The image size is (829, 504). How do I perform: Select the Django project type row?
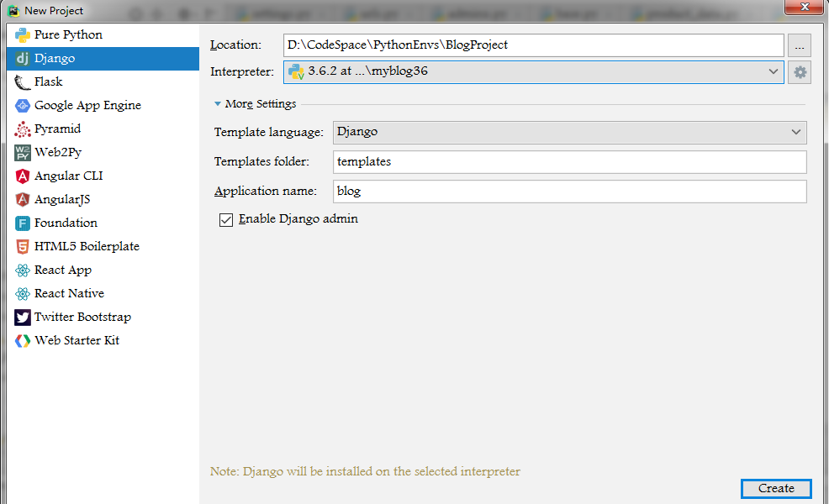[103, 58]
